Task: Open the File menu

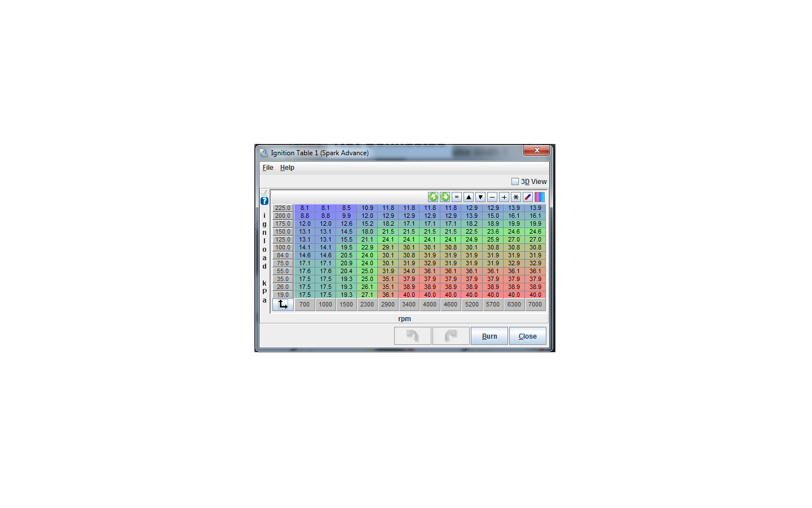Action: [x=267, y=167]
